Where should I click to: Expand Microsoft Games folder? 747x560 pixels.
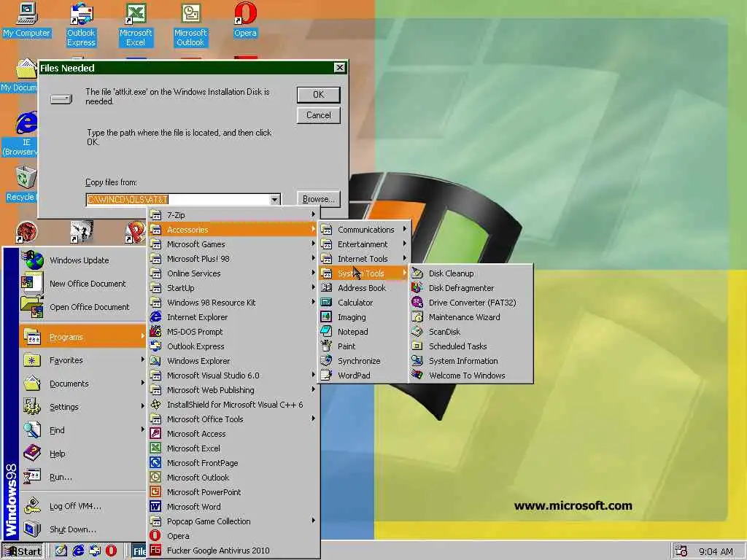pos(233,244)
